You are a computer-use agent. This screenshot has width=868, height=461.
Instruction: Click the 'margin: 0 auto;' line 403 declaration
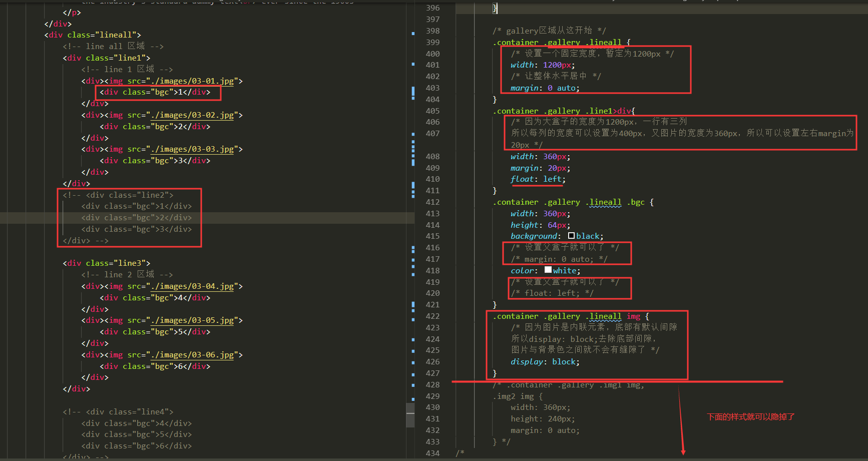point(545,88)
